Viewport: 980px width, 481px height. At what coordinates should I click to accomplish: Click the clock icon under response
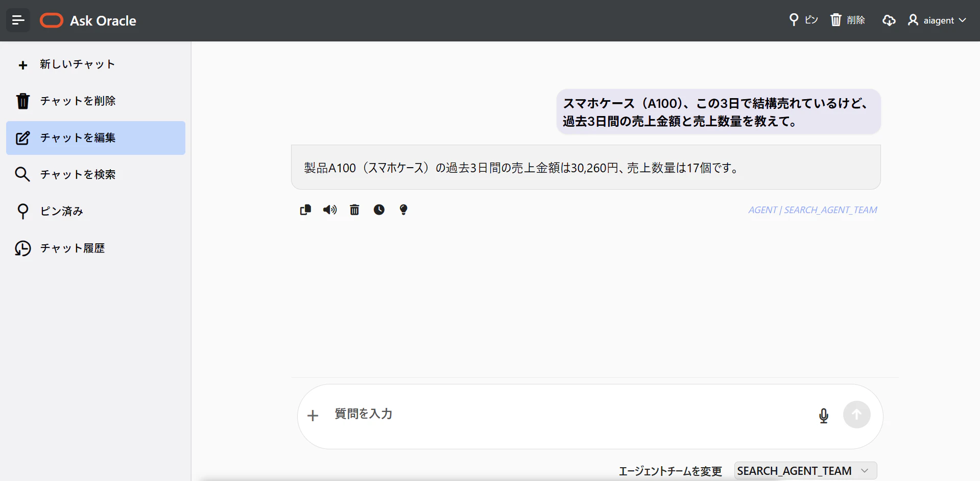(x=379, y=210)
